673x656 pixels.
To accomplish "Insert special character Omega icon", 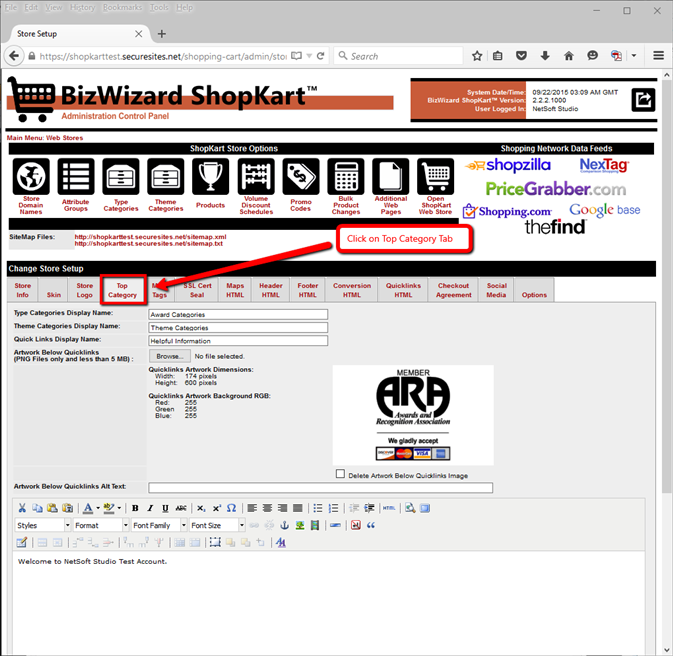I will (231, 508).
